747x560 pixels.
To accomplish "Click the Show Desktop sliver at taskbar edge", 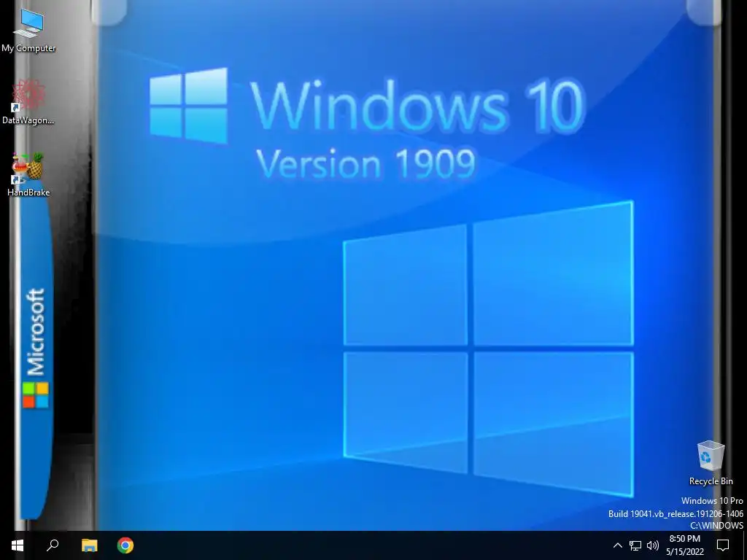I will (745, 545).
